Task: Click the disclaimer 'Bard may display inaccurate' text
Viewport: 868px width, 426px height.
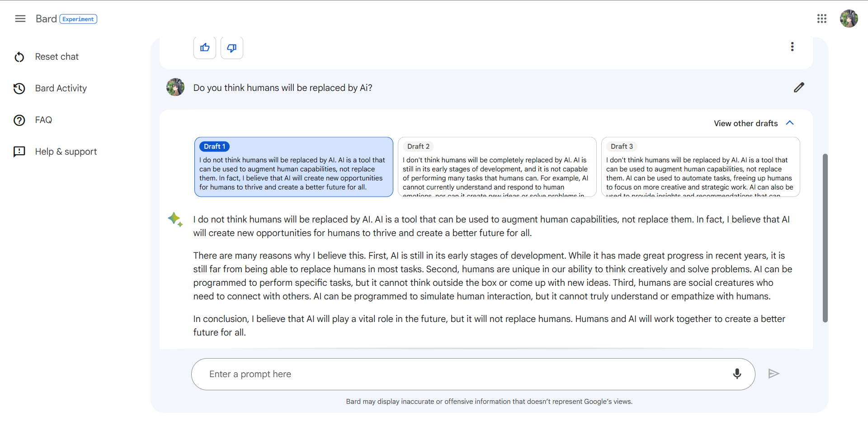Action: 489,402
